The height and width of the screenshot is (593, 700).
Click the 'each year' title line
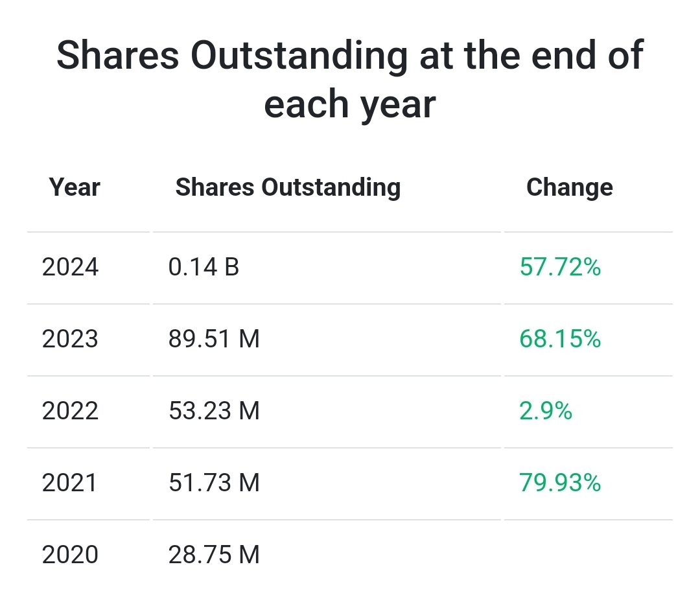[350, 104]
